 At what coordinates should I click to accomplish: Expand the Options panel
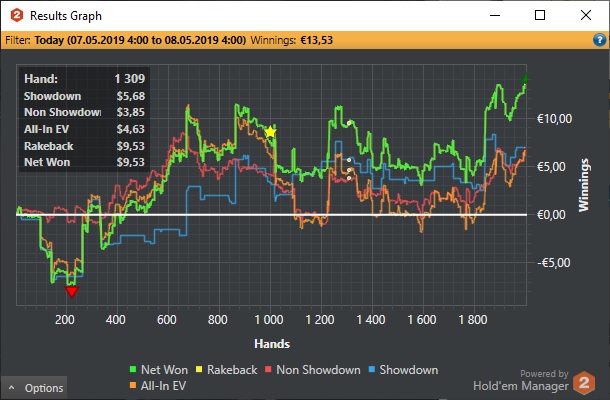point(34,388)
